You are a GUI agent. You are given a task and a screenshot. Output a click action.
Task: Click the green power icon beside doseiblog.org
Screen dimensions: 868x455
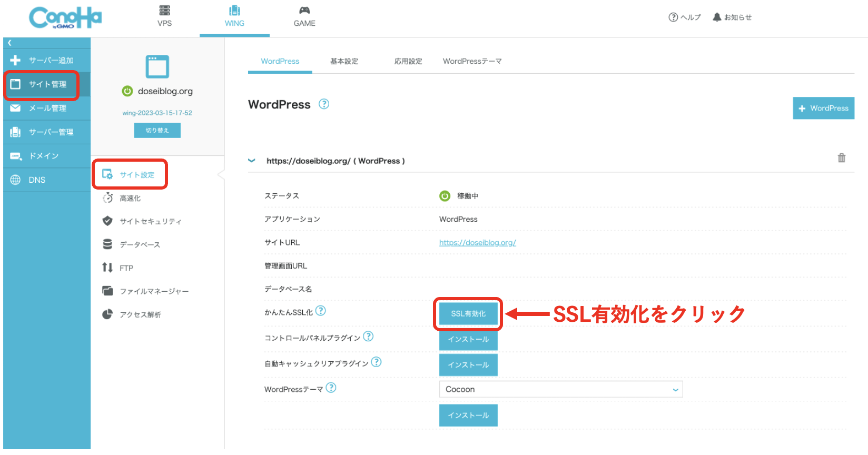tap(127, 91)
